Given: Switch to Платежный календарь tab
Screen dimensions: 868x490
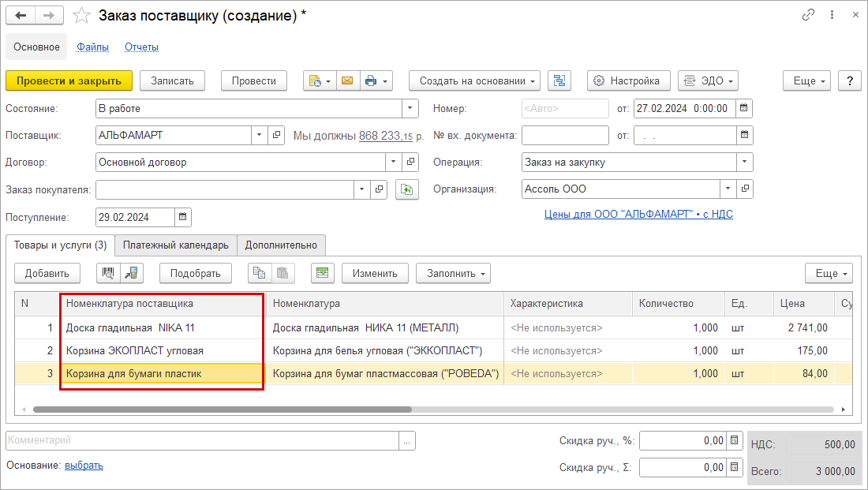Looking at the screenshot, I should pyautogui.click(x=175, y=245).
